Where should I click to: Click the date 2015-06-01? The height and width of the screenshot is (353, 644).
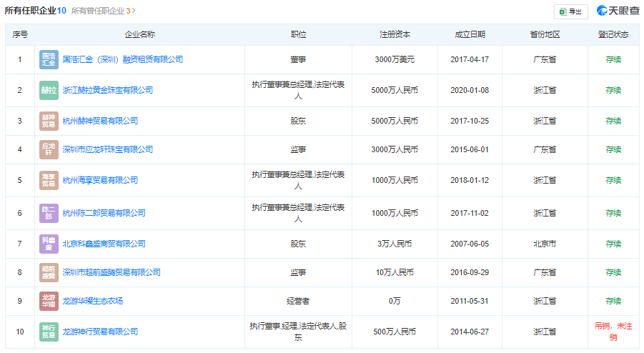pyautogui.click(x=470, y=150)
